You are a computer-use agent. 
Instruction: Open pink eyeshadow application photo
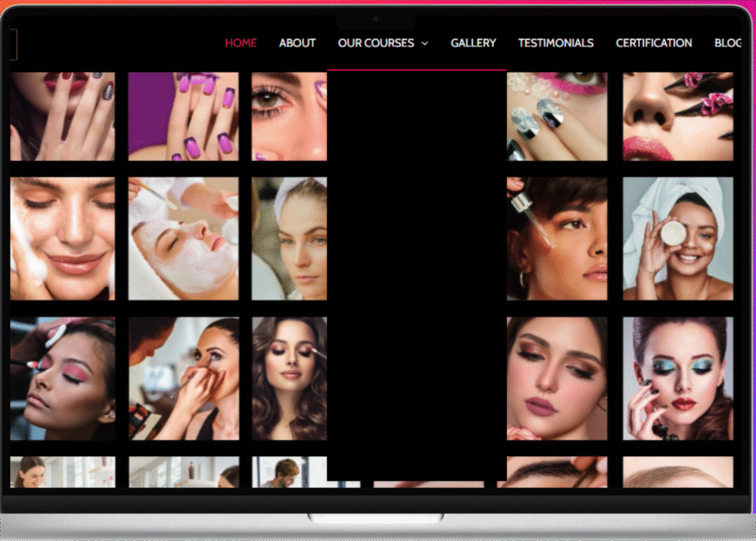click(x=63, y=379)
